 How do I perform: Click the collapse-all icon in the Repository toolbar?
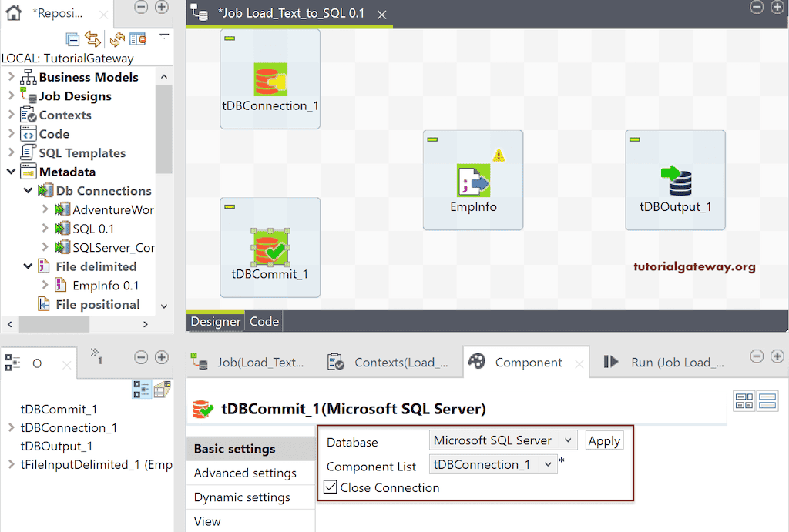click(x=72, y=38)
